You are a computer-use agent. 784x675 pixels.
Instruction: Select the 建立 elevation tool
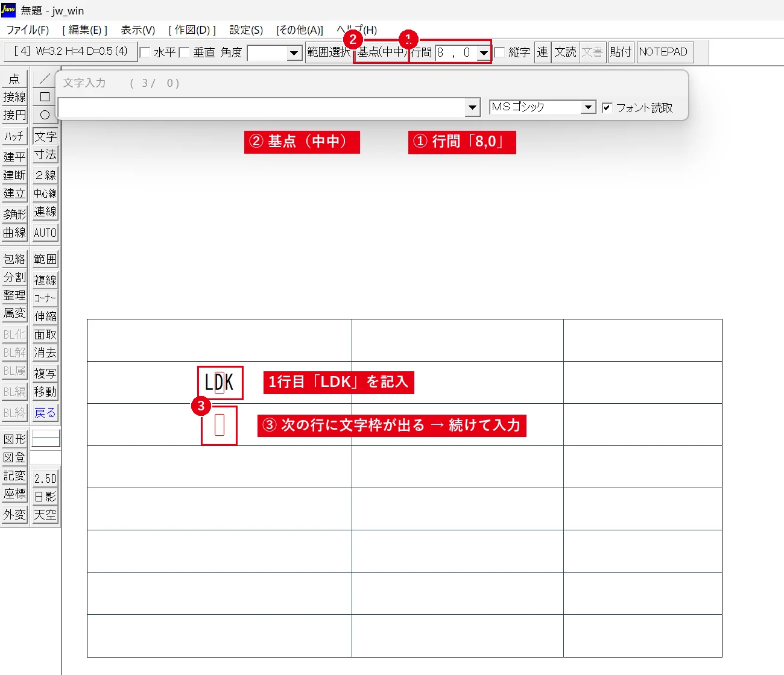click(14, 193)
